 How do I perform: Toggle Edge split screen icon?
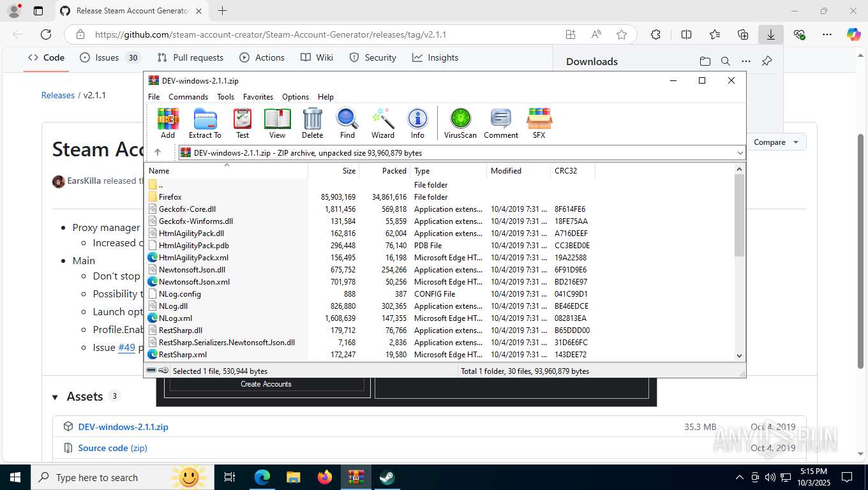(x=686, y=34)
